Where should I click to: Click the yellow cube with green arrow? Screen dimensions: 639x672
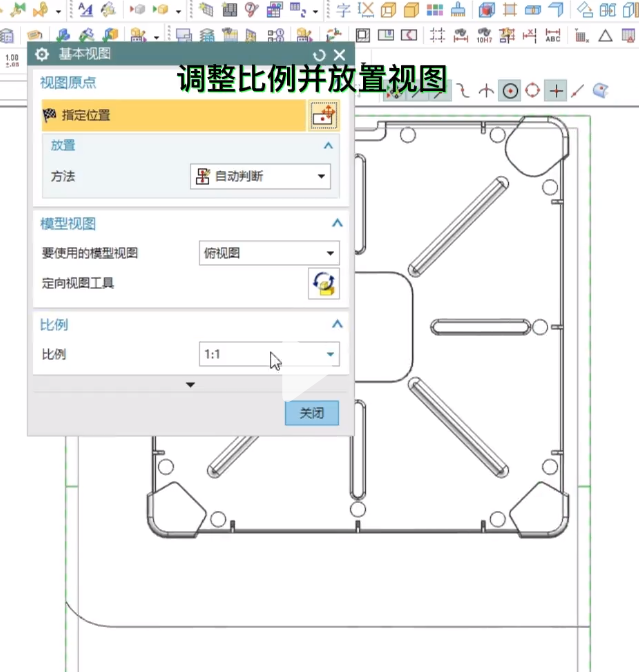161,9
